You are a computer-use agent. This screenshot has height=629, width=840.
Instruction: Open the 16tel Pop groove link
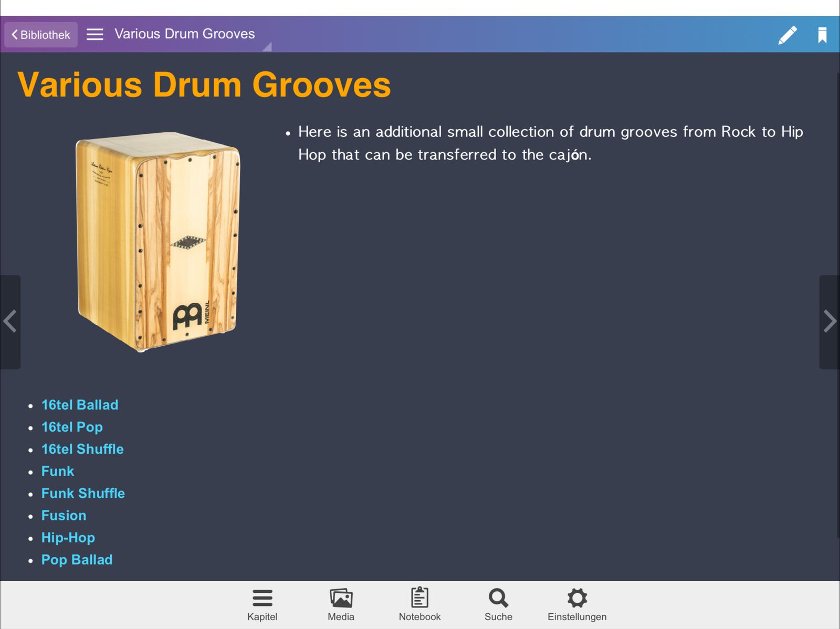click(x=72, y=427)
